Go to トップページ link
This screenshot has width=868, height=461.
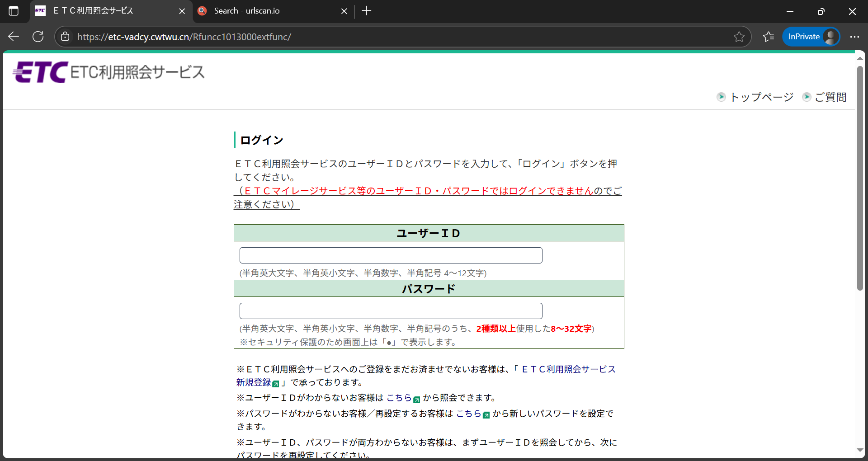(x=762, y=97)
